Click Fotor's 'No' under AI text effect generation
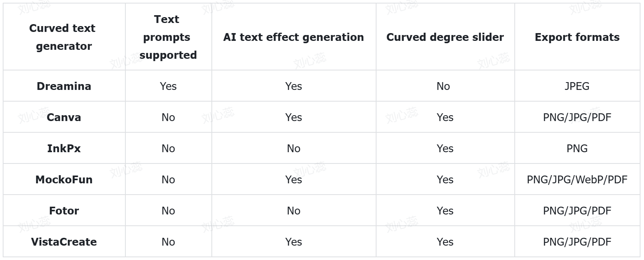 point(293,211)
